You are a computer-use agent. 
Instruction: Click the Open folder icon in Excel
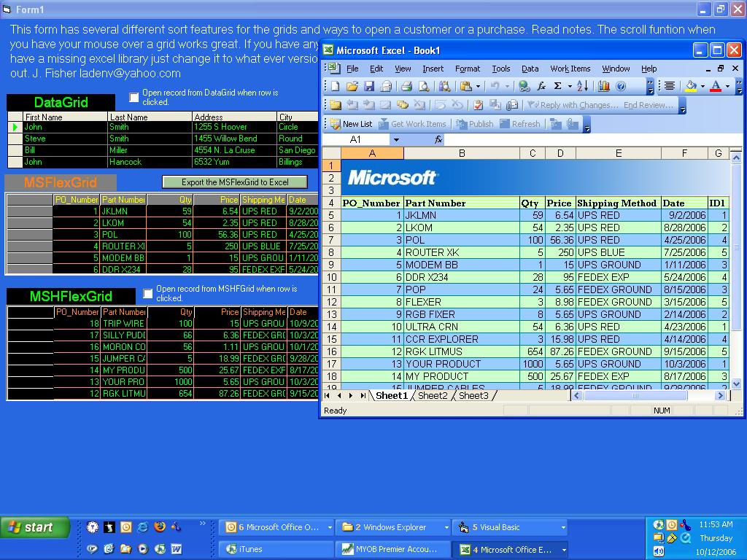tap(352, 86)
